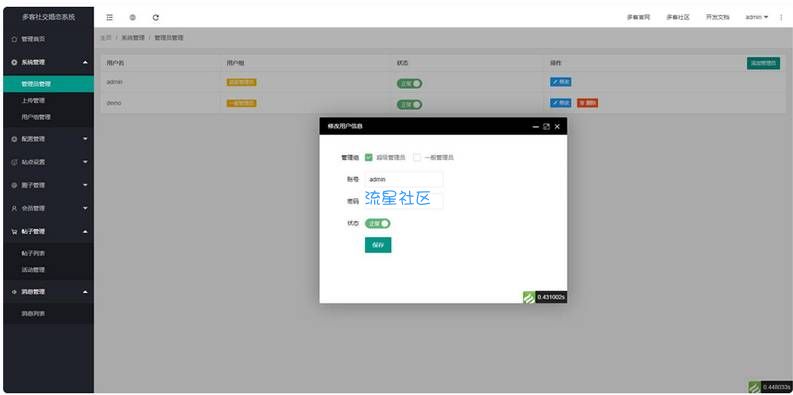Check the 超级管理员 checkbox

pyautogui.click(x=368, y=157)
